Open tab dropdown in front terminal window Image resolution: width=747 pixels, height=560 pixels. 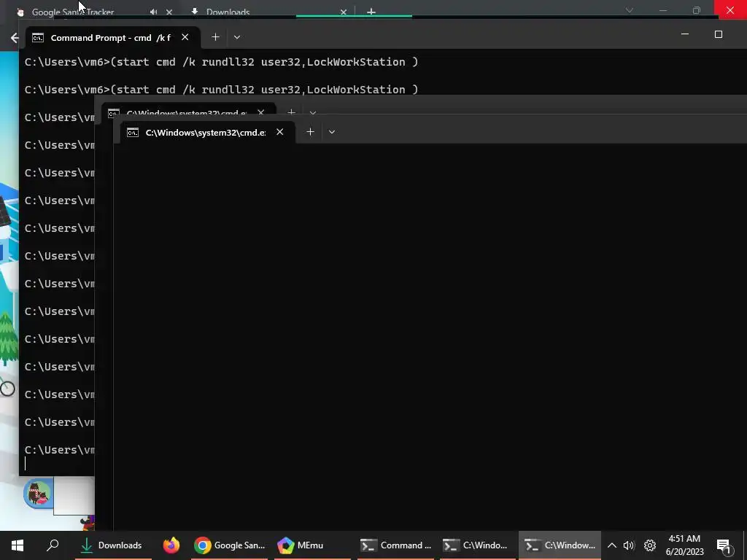pyautogui.click(x=332, y=132)
